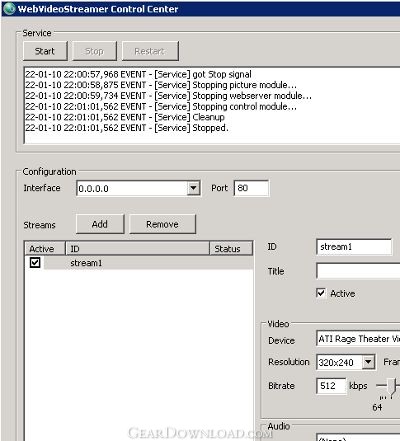Start the service
Image resolution: width=400 pixels, height=441 pixels.
pyautogui.click(x=45, y=51)
